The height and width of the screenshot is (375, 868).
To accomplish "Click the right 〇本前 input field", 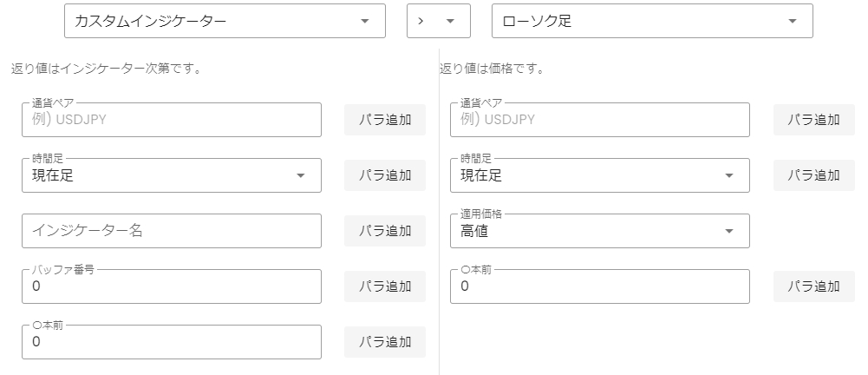I will click(600, 286).
